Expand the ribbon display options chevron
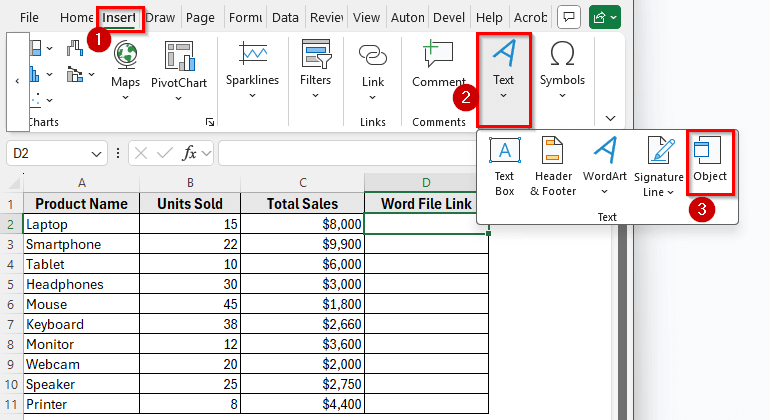 tap(610, 118)
